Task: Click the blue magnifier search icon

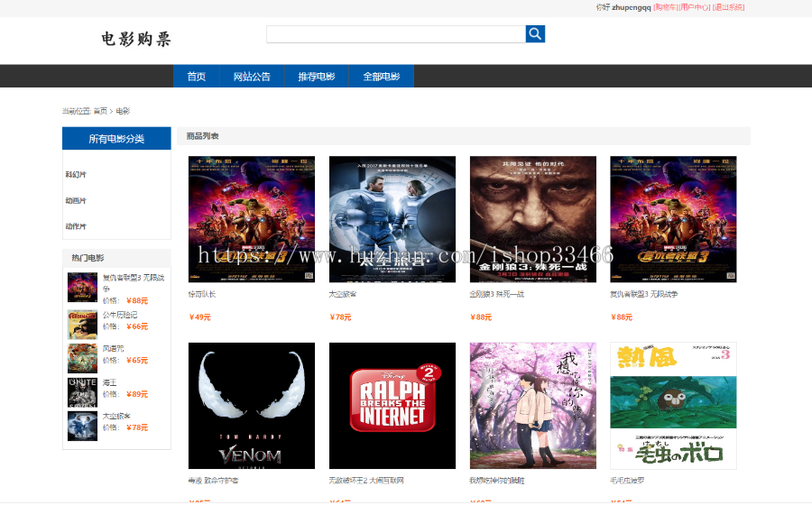Action: coord(535,34)
